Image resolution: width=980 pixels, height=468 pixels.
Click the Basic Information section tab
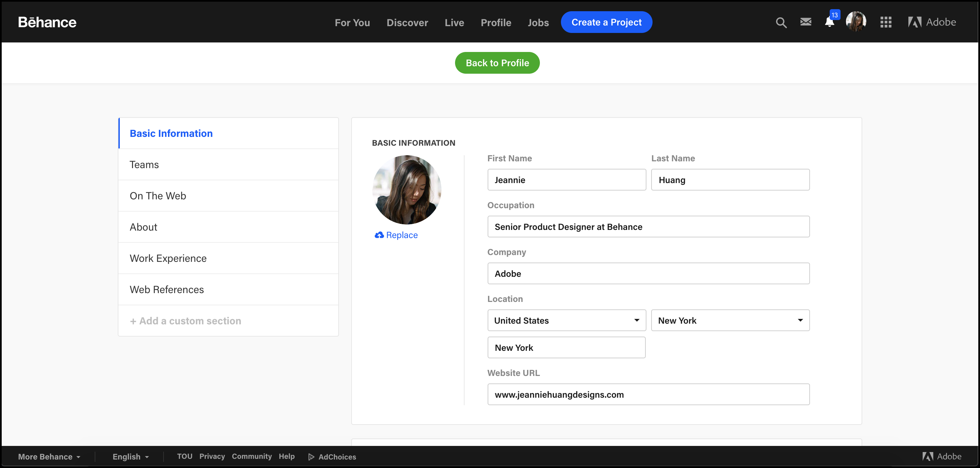171,133
